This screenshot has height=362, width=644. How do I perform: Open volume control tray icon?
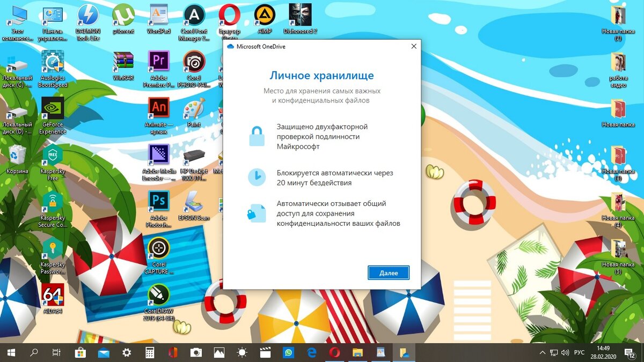click(566, 352)
